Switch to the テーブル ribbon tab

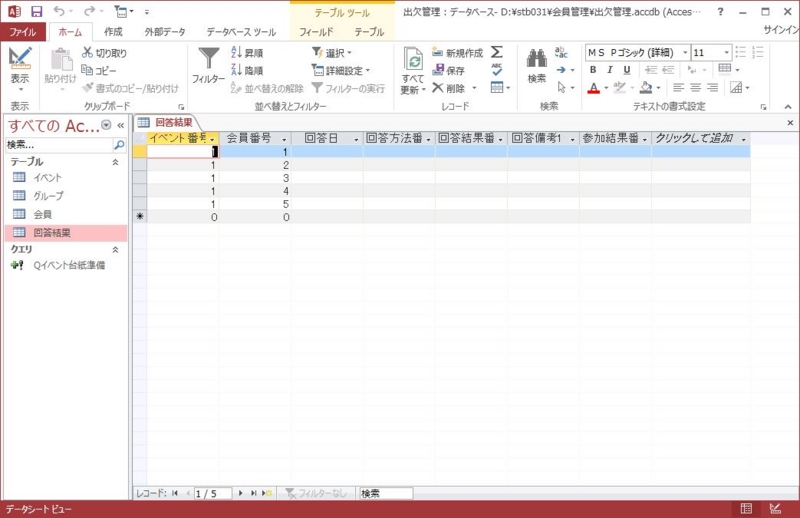[x=369, y=32]
